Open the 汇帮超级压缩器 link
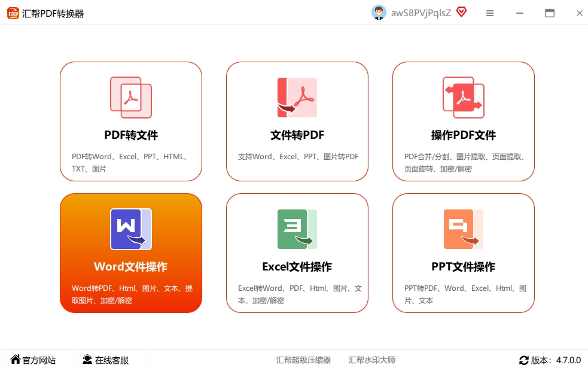588x368 pixels. tap(303, 360)
